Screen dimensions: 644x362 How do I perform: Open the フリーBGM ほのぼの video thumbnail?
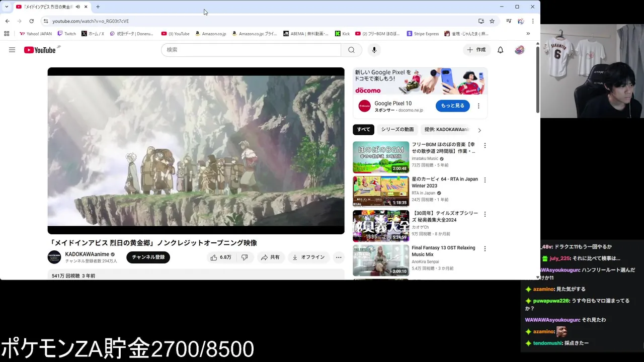click(x=381, y=157)
